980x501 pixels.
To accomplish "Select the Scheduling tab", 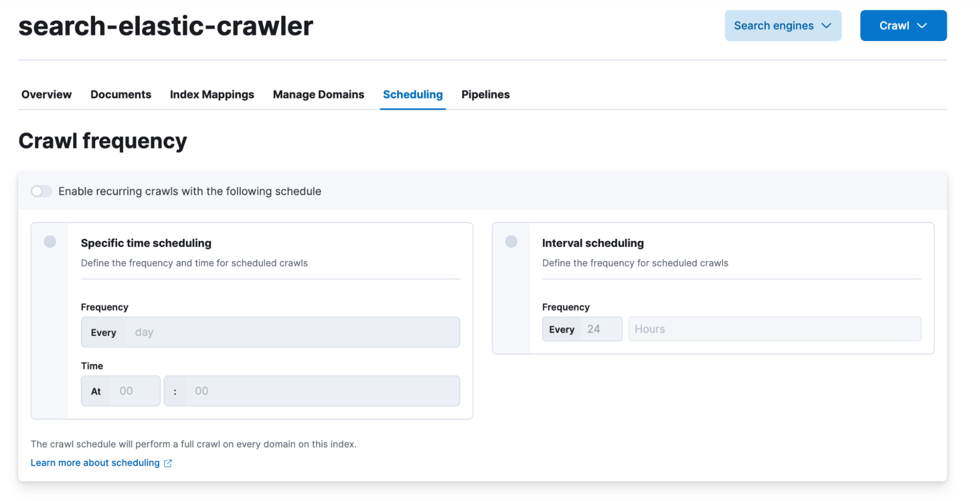I will click(x=413, y=94).
